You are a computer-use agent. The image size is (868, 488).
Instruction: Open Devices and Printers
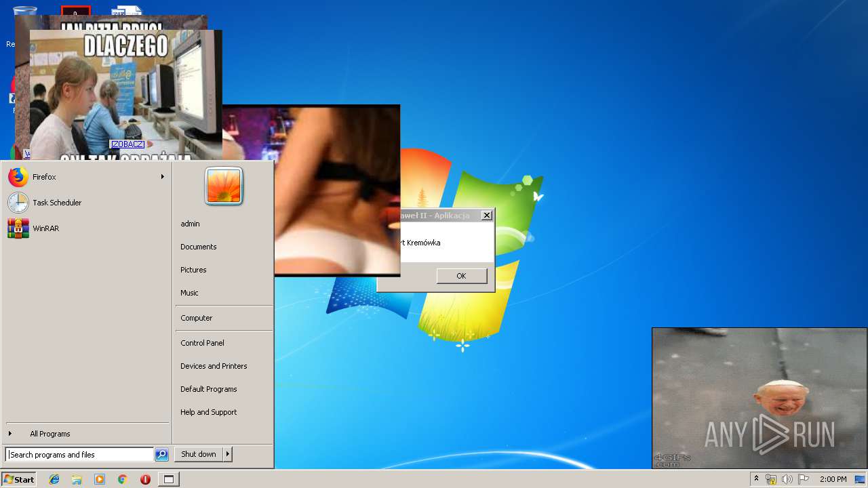point(214,366)
